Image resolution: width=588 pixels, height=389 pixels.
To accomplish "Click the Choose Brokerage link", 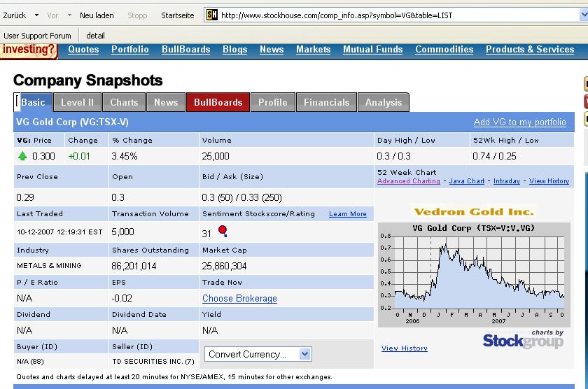I will pos(239,298).
